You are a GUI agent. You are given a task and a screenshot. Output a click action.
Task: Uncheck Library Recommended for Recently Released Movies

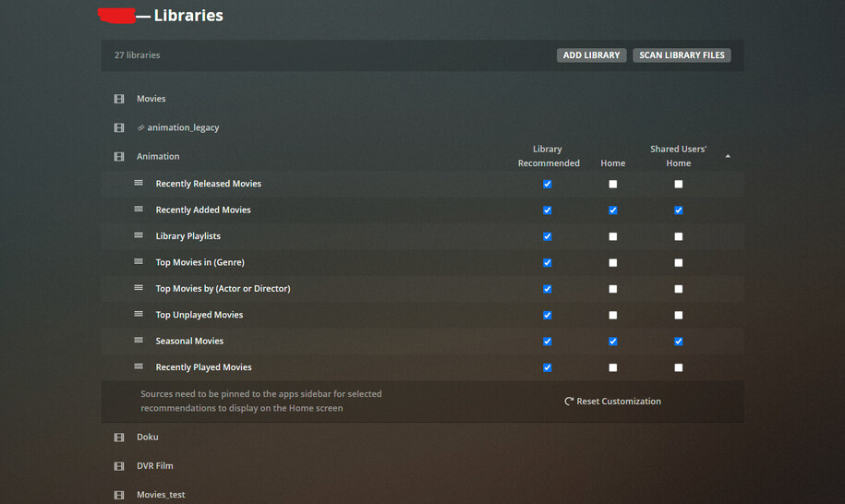pyautogui.click(x=548, y=185)
